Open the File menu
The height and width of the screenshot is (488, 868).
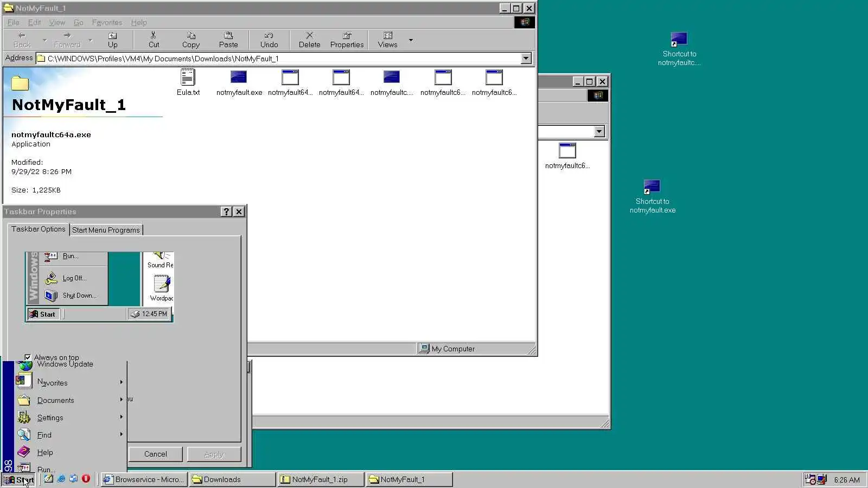pyautogui.click(x=13, y=22)
